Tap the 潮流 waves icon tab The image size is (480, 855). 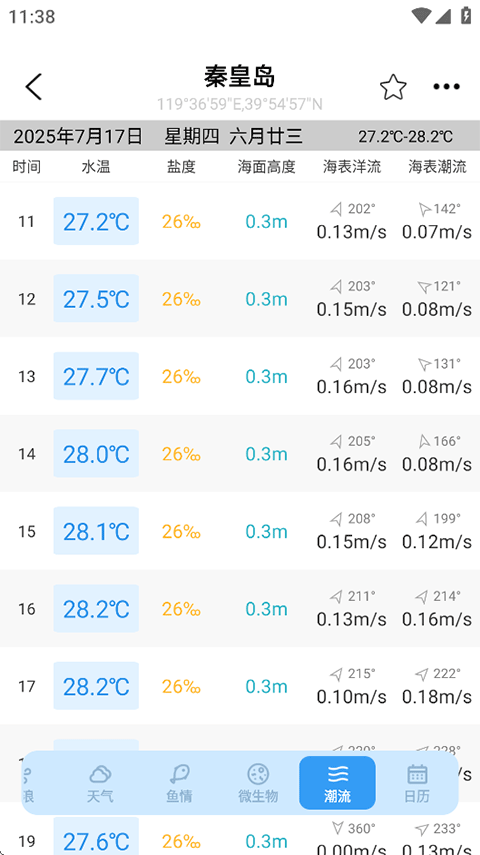(x=337, y=783)
